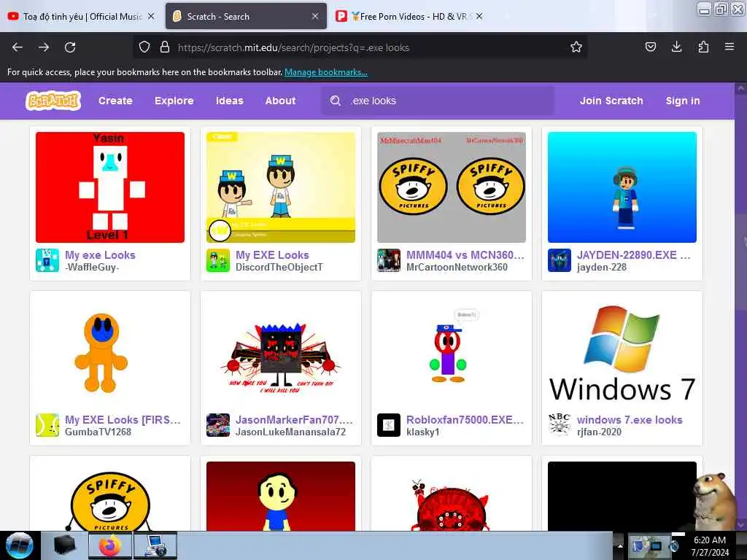Open My EXE Looks [FIRS... project title
This screenshot has width=747, height=560.
click(x=123, y=419)
